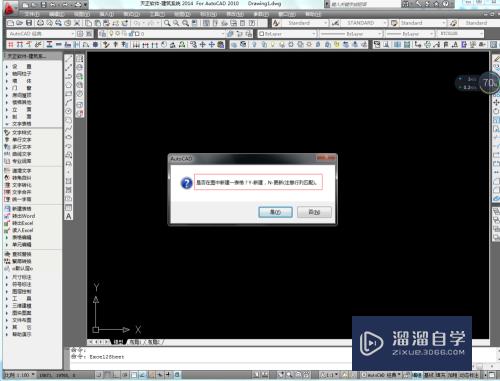
Task: Select the Multiline Text A tool
Action: click(x=68, y=217)
